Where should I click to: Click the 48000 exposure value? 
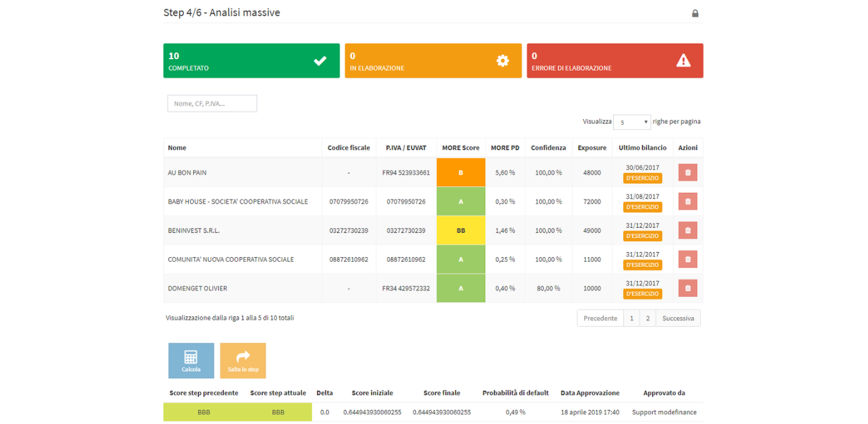pyautogui.click(x=592, y=173)
